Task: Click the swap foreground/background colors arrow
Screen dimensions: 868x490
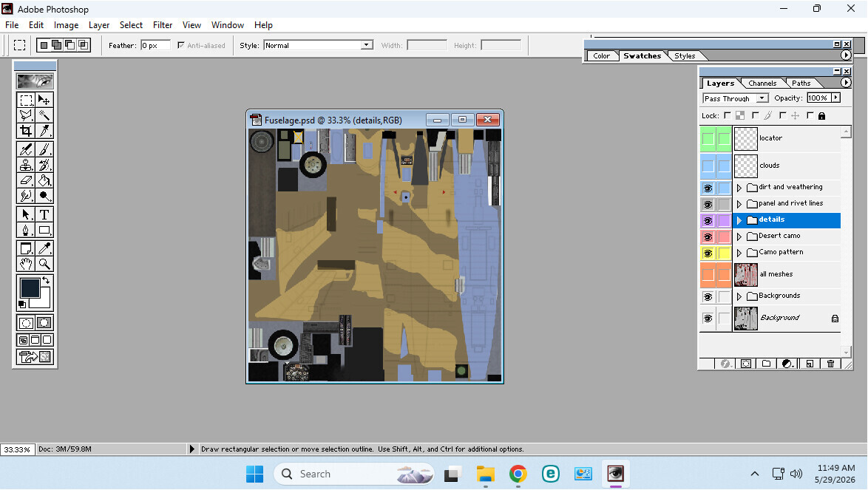Action: (x=47, y=280)
